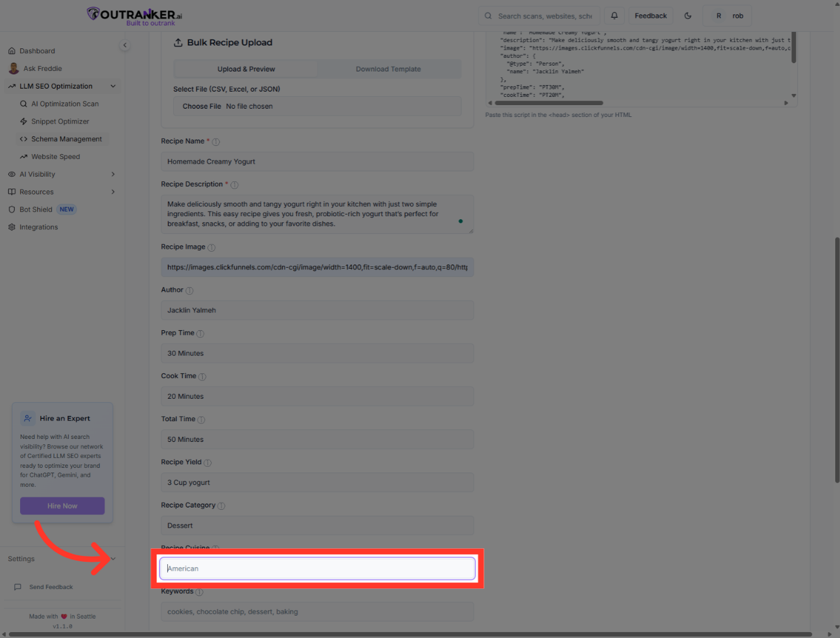Viewport: 840px width, 638px height.
Task: Click the Keywords input field
Action: click(317, 612)
